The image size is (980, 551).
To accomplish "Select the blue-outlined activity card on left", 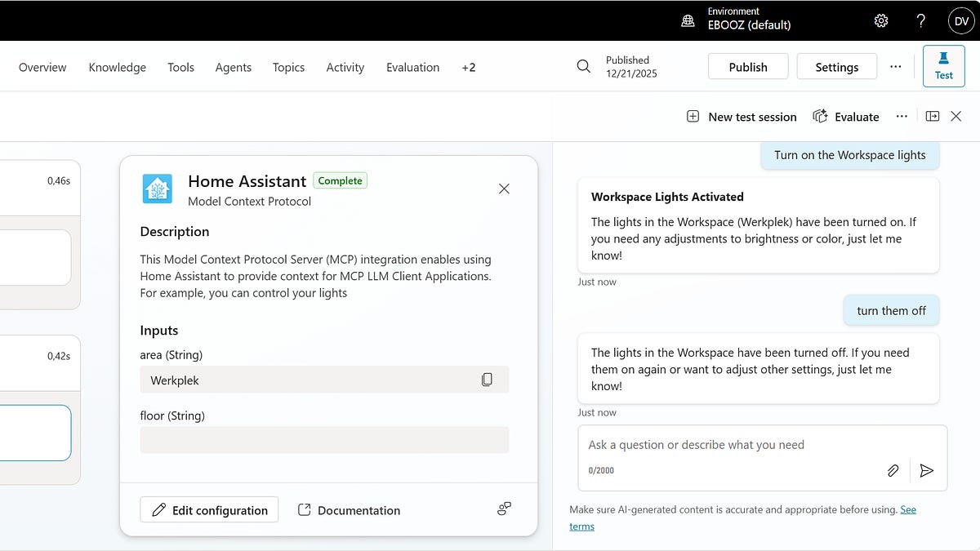I will (x=35, y=433).
